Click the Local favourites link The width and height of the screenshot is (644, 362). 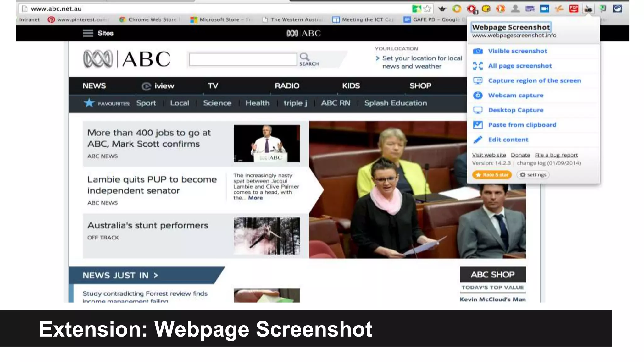pos(180,103)
